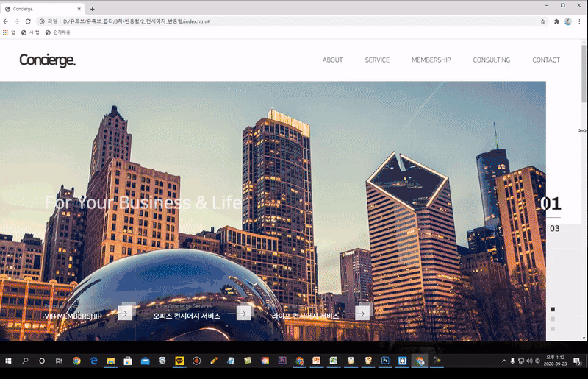588x379 pixels.
Task: Open the Windows Start menu
Action: coord(8,361)
